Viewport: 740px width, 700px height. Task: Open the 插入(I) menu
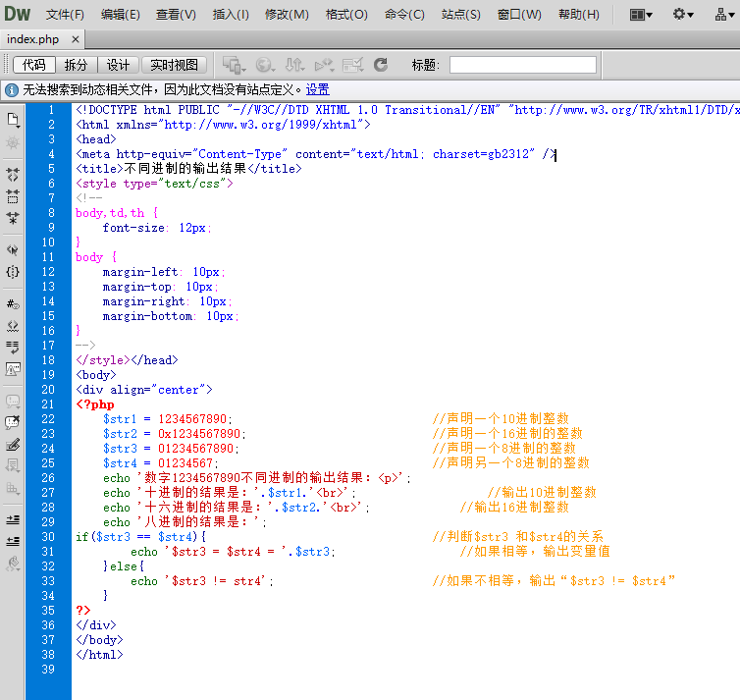coord(231,15)
